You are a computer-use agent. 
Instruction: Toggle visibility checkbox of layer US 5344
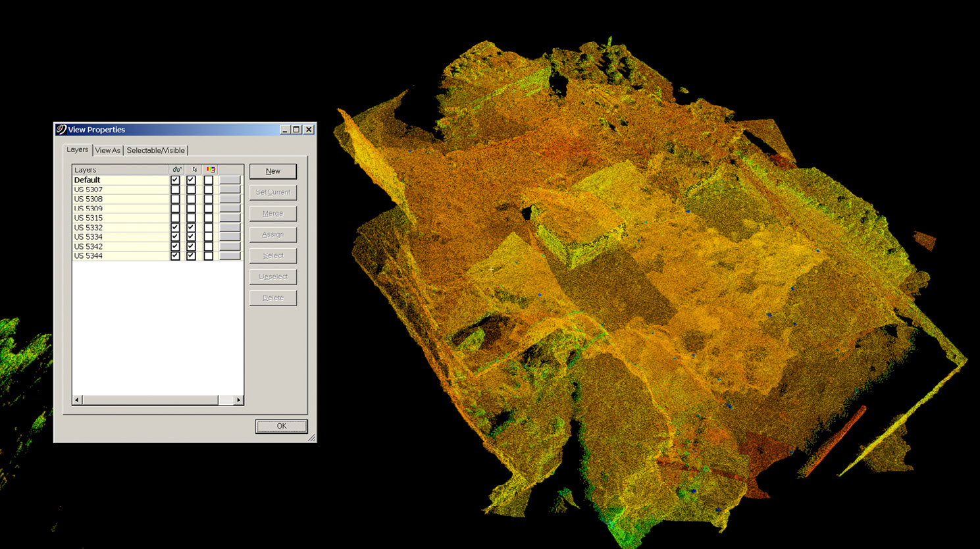175,255
